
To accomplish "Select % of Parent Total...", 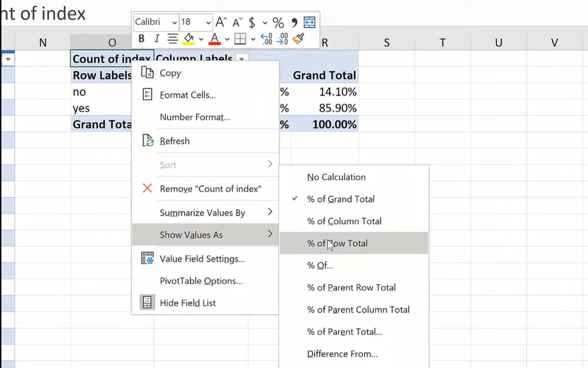I will (354, 332).
